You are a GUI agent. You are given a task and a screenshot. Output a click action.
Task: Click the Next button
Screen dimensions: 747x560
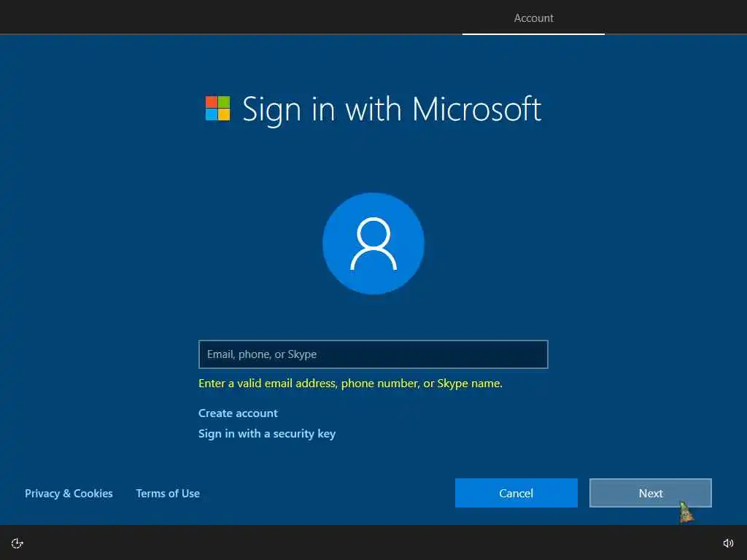(651, 493)
